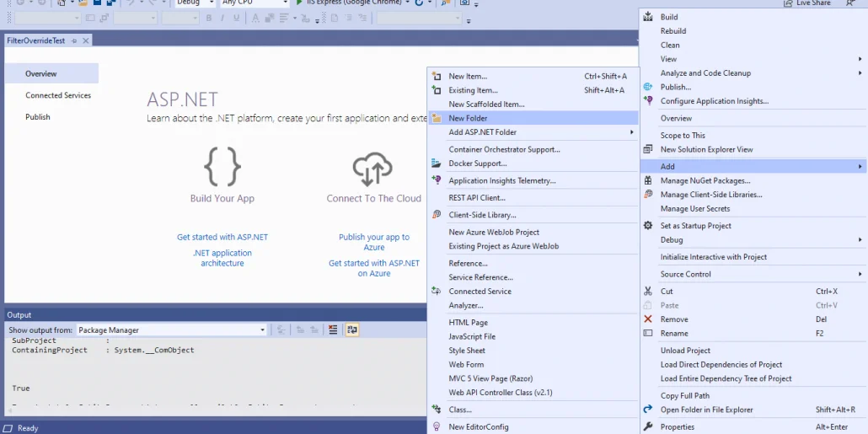
Task: Click the Application Insights Telemetry lightbulb icon
Action: 437,180
